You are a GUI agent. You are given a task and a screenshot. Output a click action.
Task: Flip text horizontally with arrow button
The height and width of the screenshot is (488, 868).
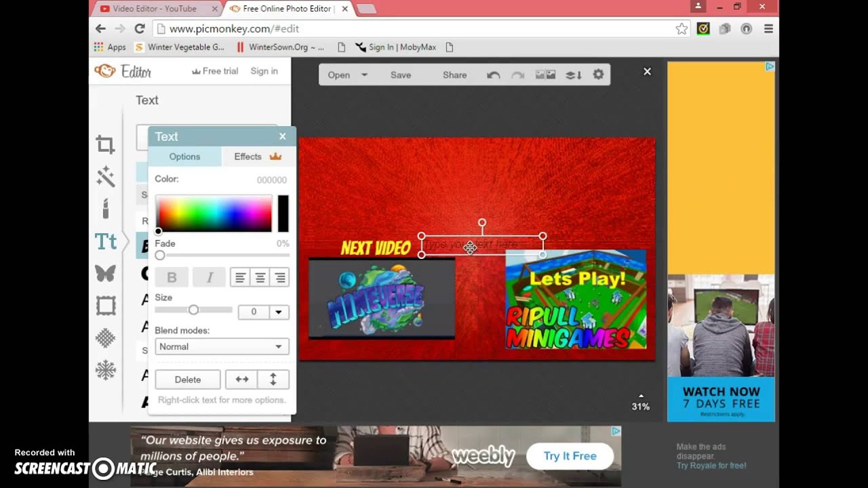241,380
